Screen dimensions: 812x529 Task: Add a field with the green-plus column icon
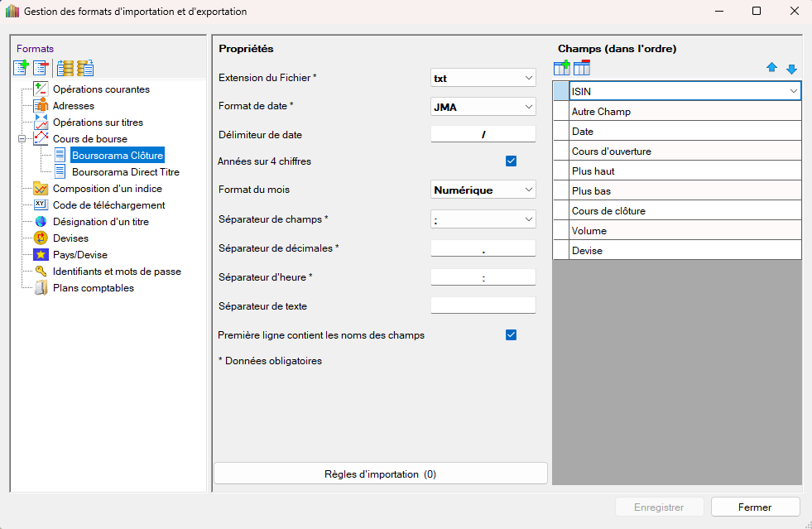562,69
